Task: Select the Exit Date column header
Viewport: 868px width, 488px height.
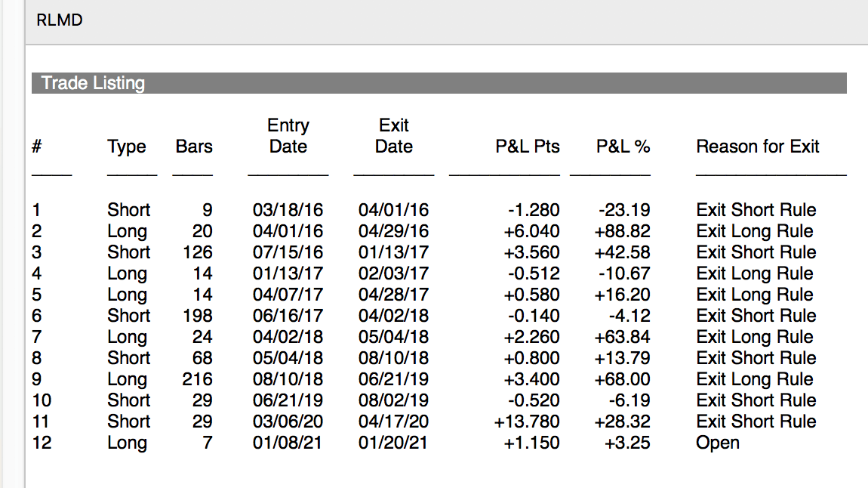Action: point(393,136)
